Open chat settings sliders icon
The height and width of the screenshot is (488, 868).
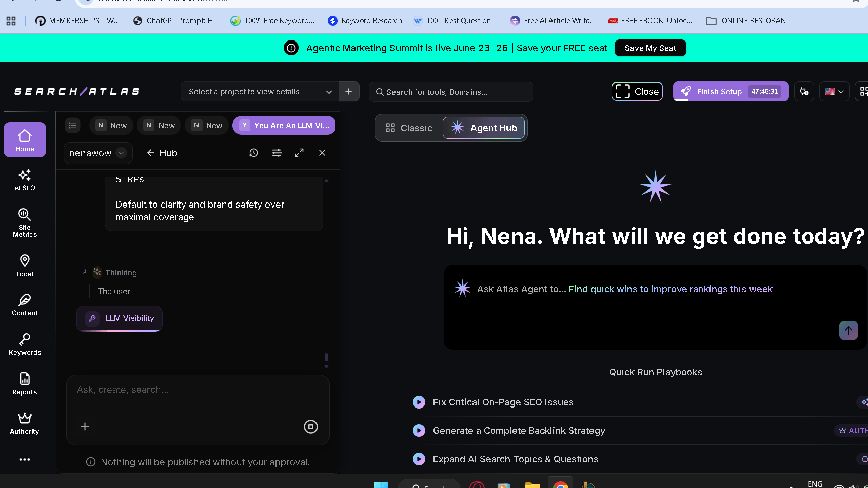[x=277, y=153]
